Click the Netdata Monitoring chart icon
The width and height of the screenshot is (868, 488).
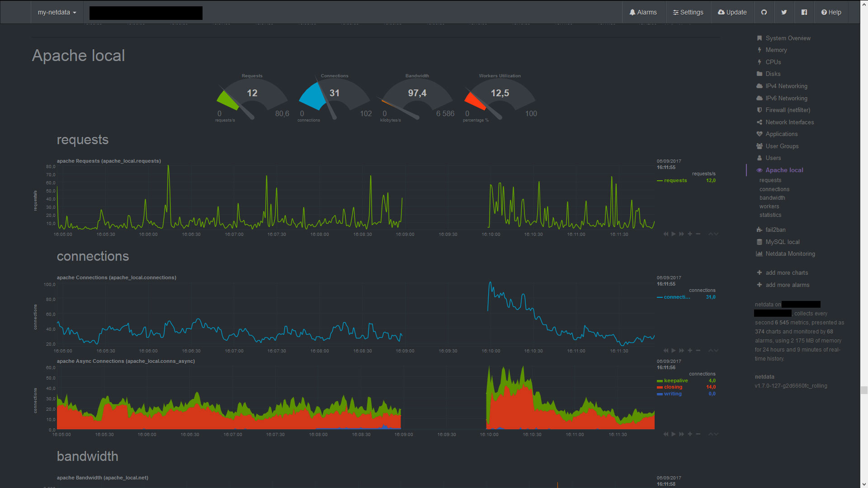pyautogui.click(x=759, y=254)
